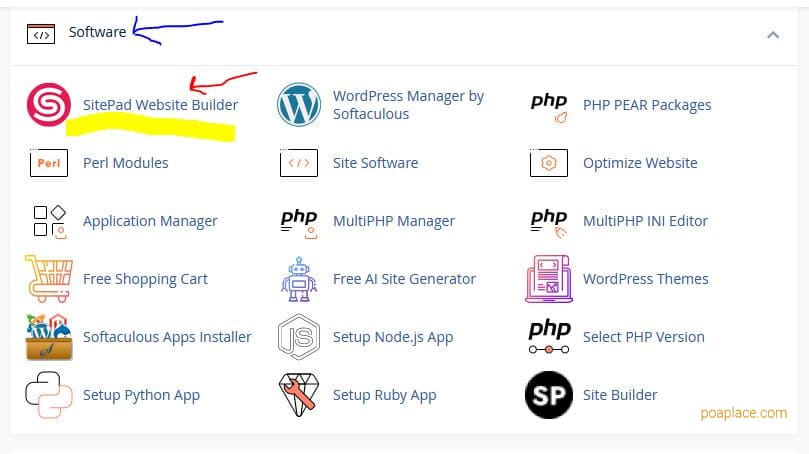The image size is (809, 454).
Task: Open the Application Manager link
Action: point(150,221)
